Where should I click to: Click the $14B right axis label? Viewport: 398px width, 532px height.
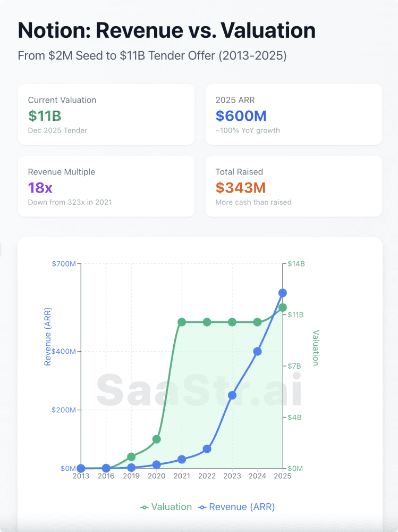tap(296, 264)
